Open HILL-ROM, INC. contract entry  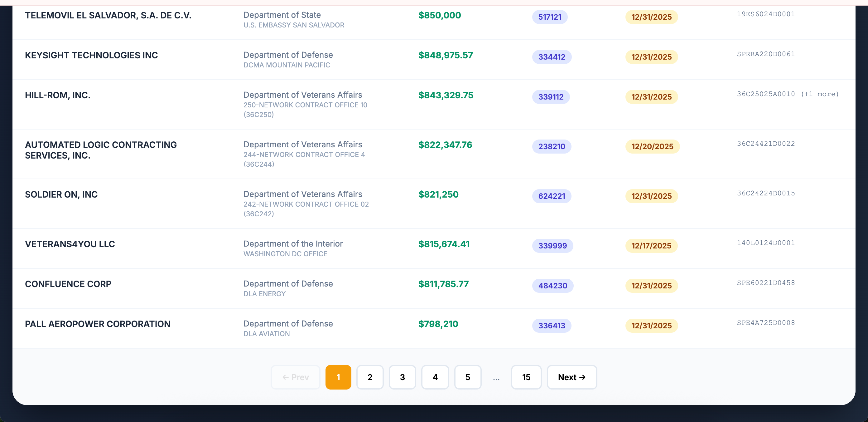pos(58,95)
